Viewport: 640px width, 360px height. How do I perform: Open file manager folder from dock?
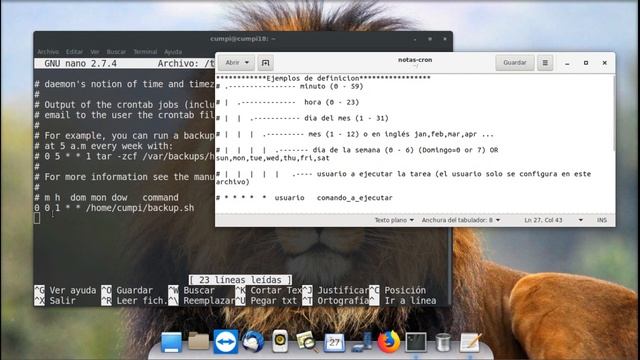(198, 341)
